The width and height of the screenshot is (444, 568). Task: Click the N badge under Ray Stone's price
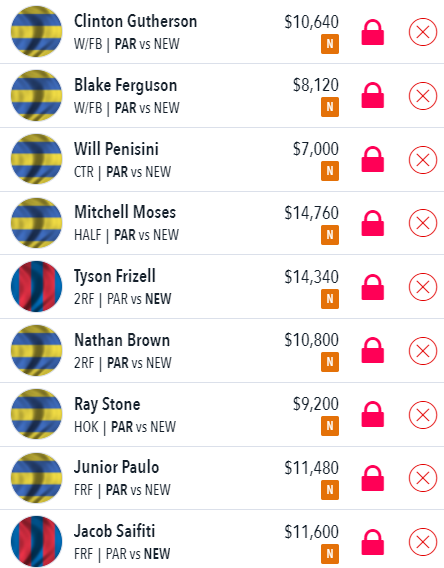click(330, 426)
